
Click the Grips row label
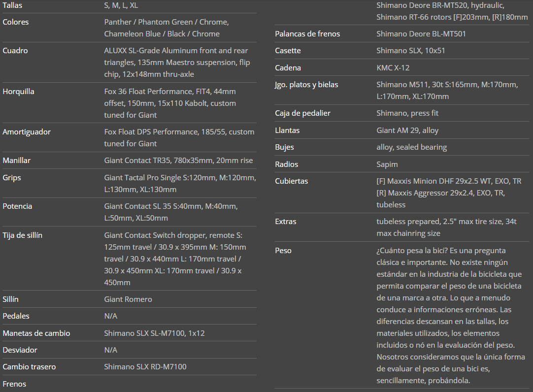pyautogui.click(x=12, y=178)
